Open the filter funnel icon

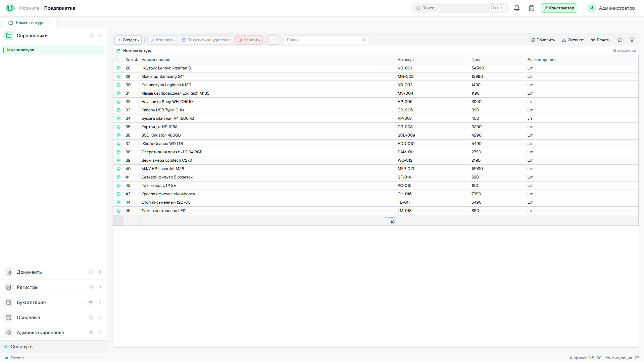(x=632, y=40)
